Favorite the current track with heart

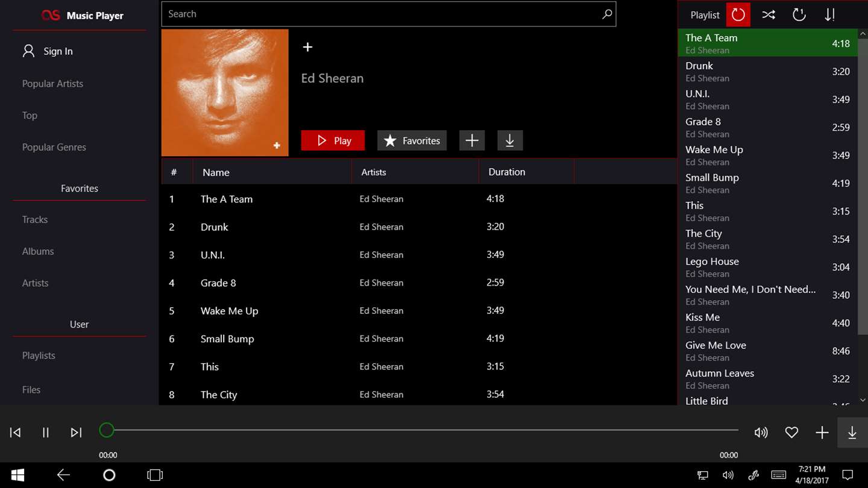pyautogui.click(x=791, y=433)
